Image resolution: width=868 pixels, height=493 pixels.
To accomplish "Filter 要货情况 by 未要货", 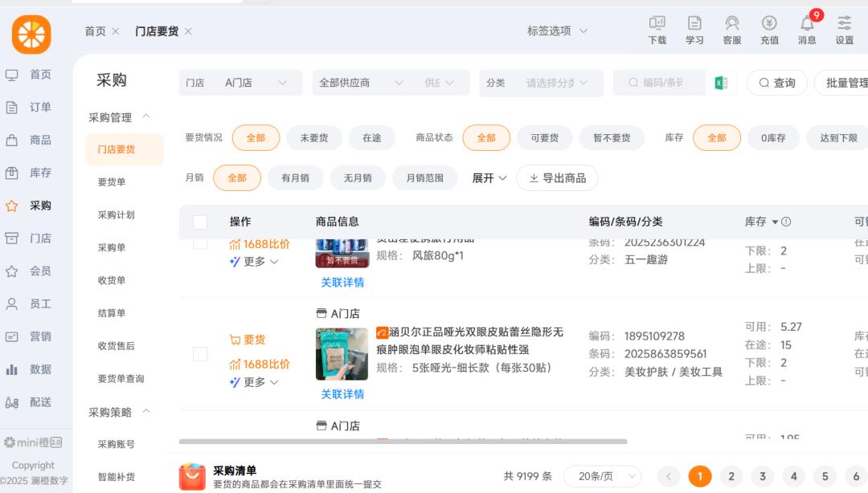I will point(314,138).
